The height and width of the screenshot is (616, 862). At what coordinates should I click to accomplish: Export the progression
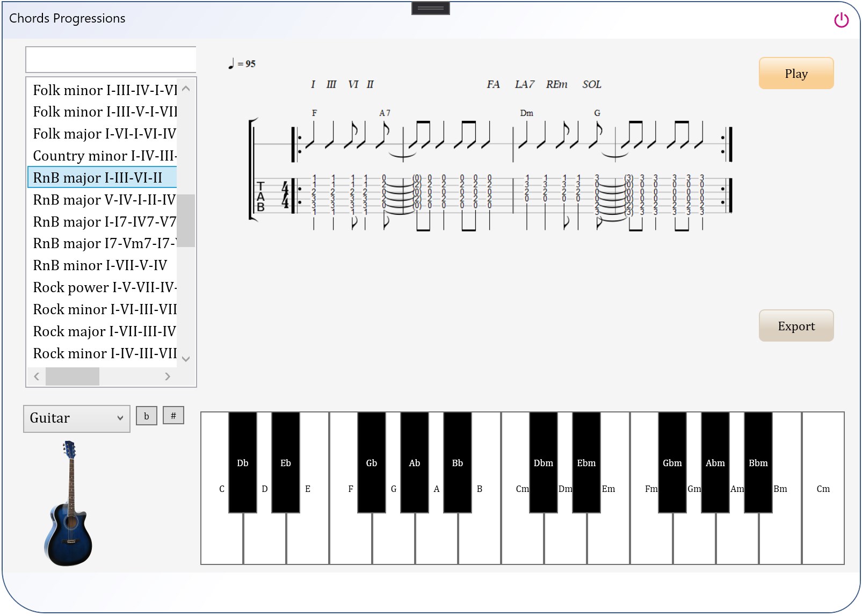coord(796,326)
